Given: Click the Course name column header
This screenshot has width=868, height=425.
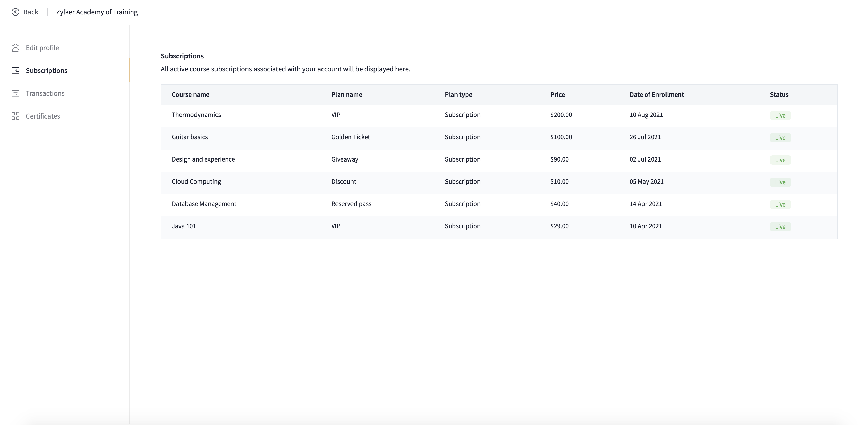Looking at the screenshot, I should pos(190,94).
